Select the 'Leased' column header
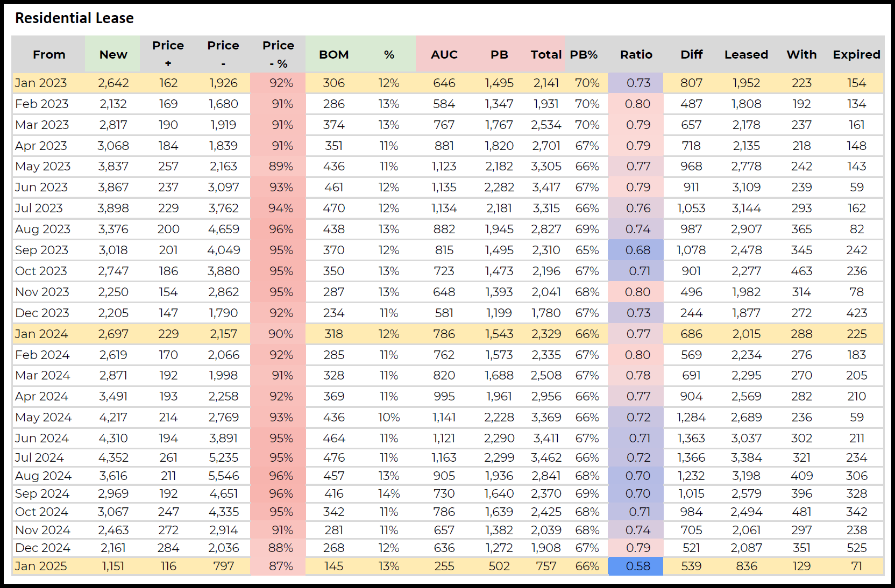Viewport: 895px width, 588px height. pyautogui.click(x=746, y=55)
